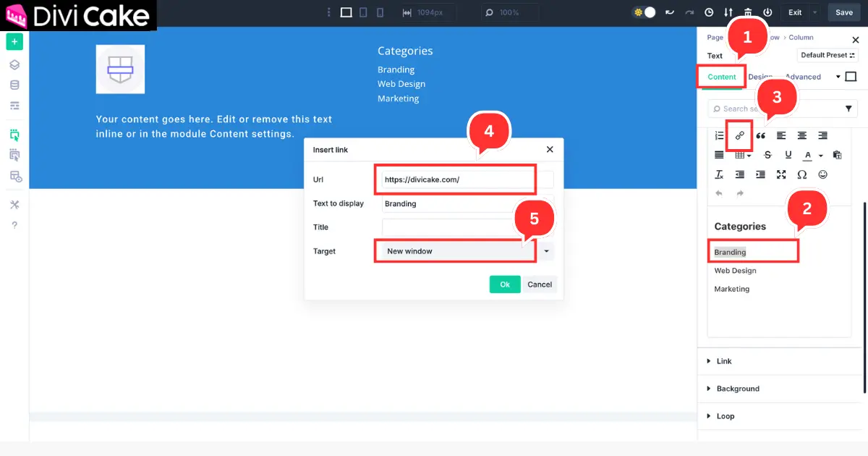Apply strikethrough formatting

(767, 155)
